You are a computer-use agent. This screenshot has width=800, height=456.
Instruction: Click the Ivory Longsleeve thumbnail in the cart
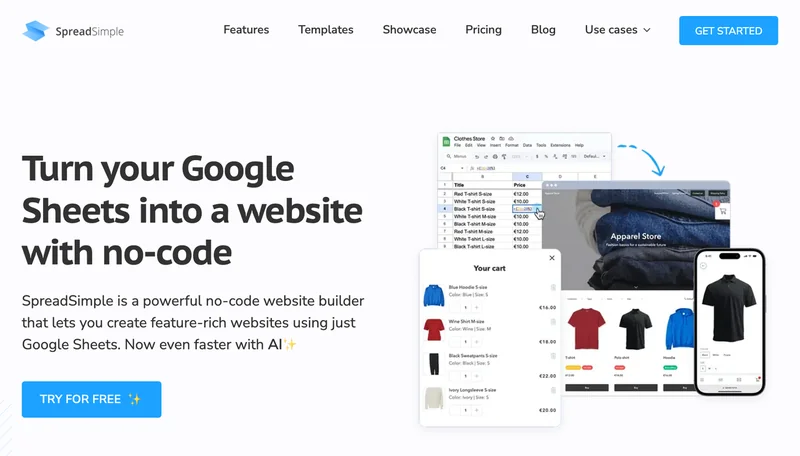point(434,398)
